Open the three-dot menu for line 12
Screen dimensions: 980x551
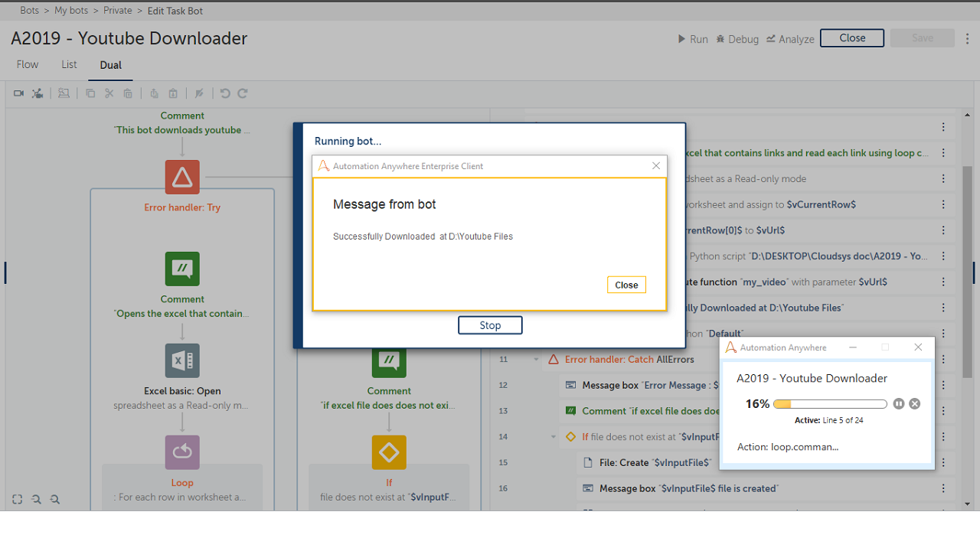click(943, 385)
